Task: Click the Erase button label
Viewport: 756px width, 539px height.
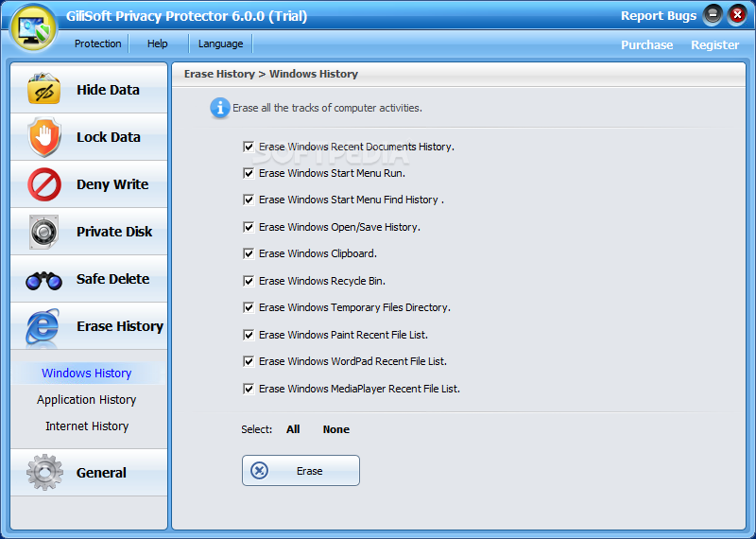Action: [x=310, y=471]
